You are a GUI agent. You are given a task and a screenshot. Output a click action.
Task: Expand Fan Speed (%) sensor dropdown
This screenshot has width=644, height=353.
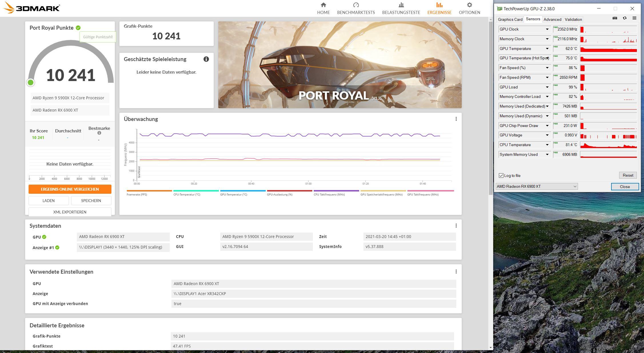pos(547,68)
